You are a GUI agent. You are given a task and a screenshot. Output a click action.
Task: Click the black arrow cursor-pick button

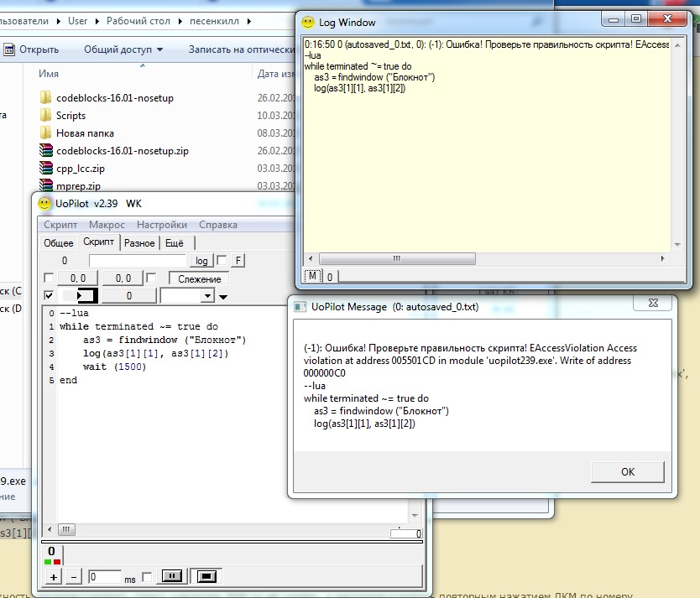pos(82,295)
